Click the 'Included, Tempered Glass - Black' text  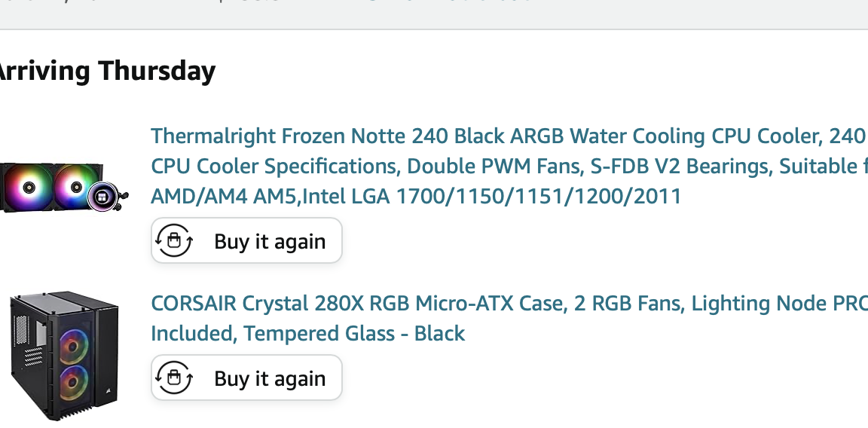[307, 333]
